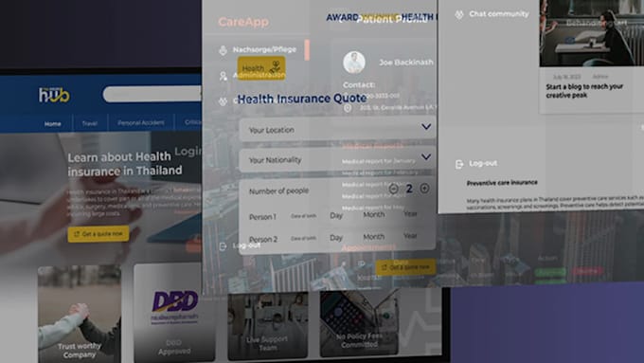
Task: Click the Log-out label in the right panel
Action: pos(483,163)
